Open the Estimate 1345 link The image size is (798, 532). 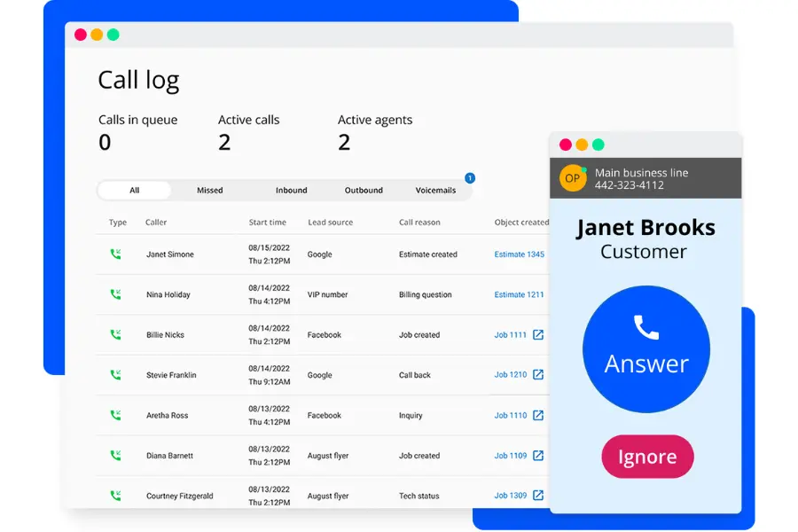pos(519,254)
